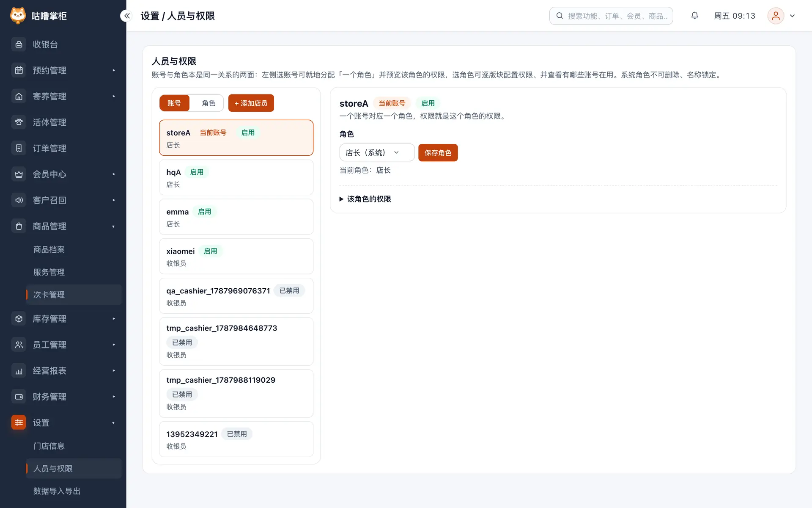This screenshot has width=812, height=508.
Task: Expand the 库存管理 submenu arrow
Action: pyautogui.click(x=114, y=319)
